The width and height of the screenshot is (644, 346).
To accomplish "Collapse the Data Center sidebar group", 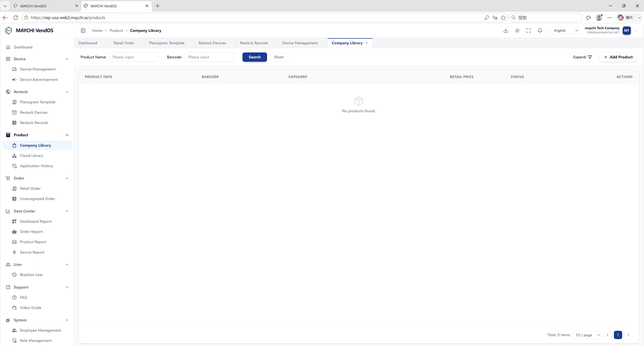I will tap(67, 211).
